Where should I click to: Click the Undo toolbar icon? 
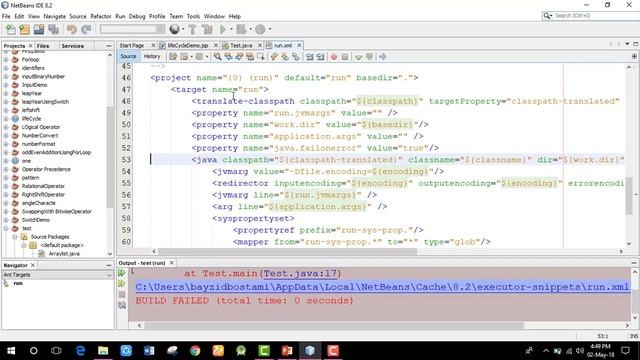pos(72,29)
